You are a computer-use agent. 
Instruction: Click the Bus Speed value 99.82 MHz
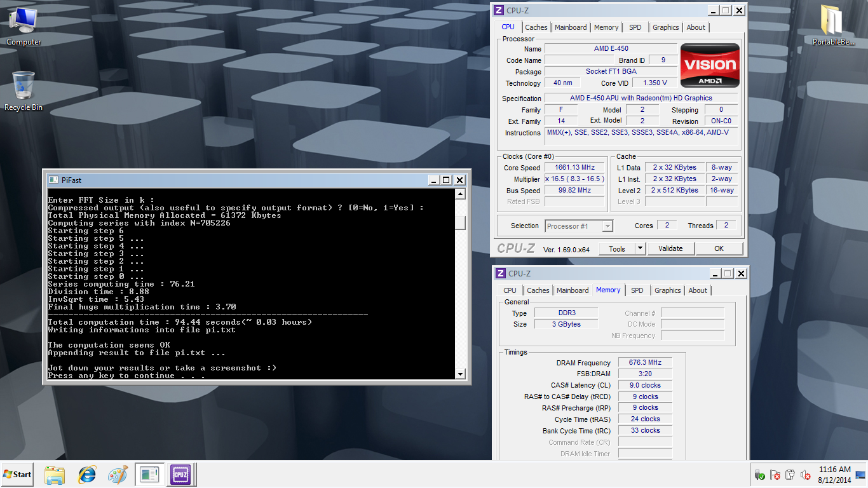pos(574,191)
